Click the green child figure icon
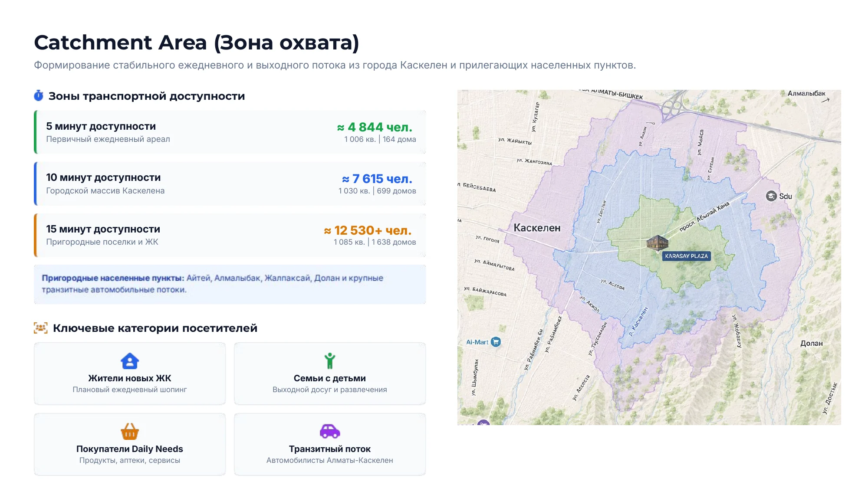The image size is (868, 488). pos(330,361)
